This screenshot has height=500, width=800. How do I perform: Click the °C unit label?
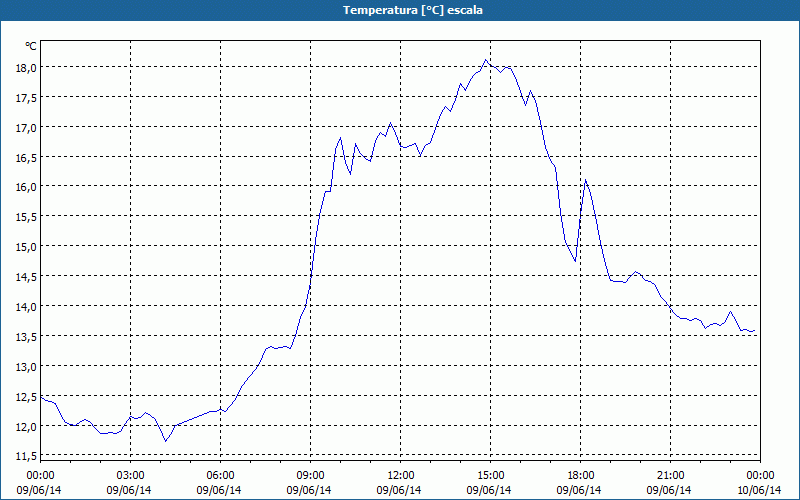(31, 46)
